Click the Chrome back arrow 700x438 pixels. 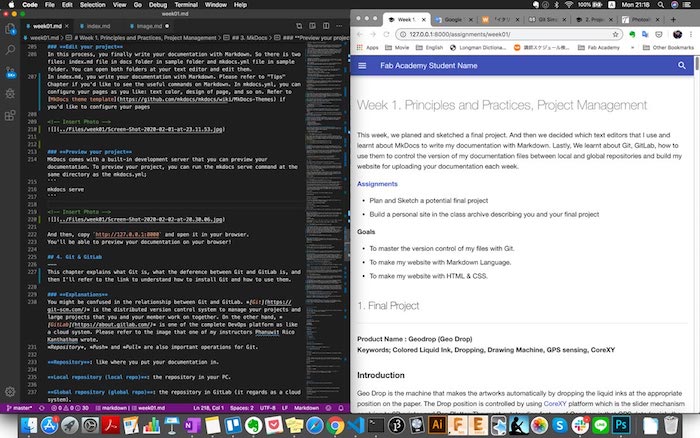point(360,34)
